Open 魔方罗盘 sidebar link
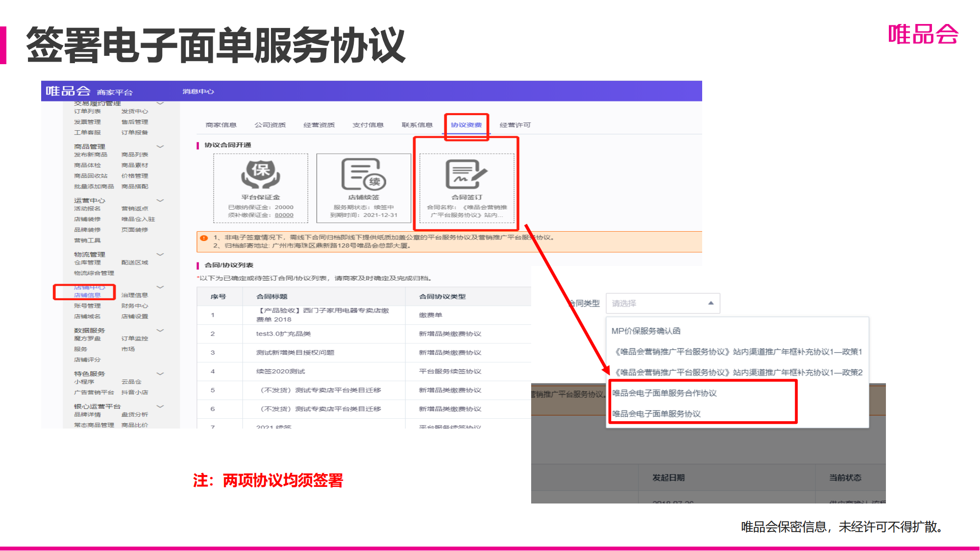This screenshot has height=551, width=980. coord(87,338)
